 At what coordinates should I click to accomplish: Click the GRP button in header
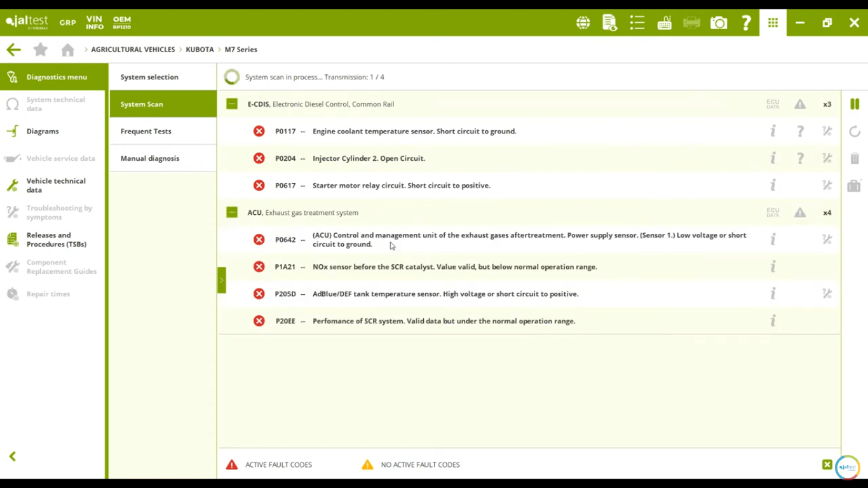[x=68, y=22]
